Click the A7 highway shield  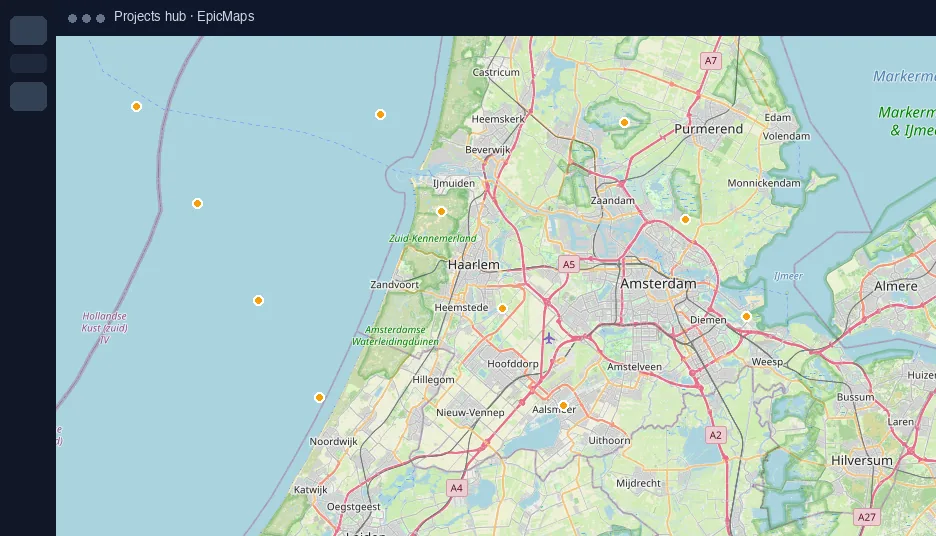[710, 61]
